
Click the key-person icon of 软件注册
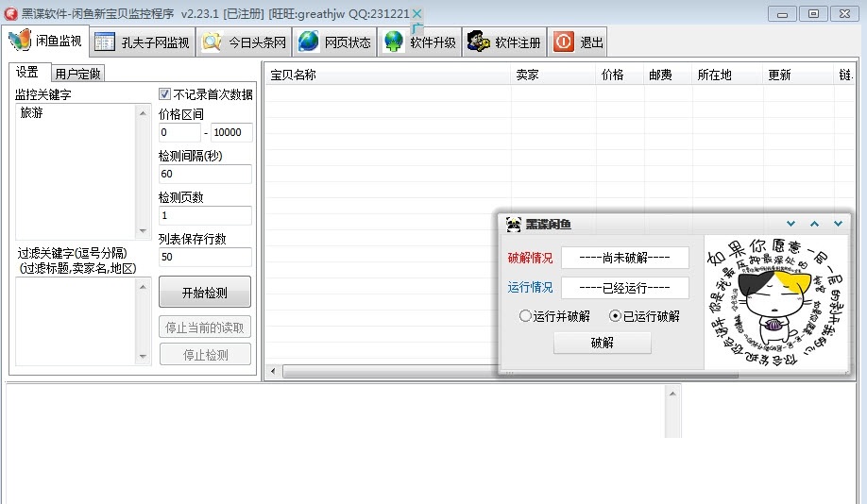click(x=478, y=42)
